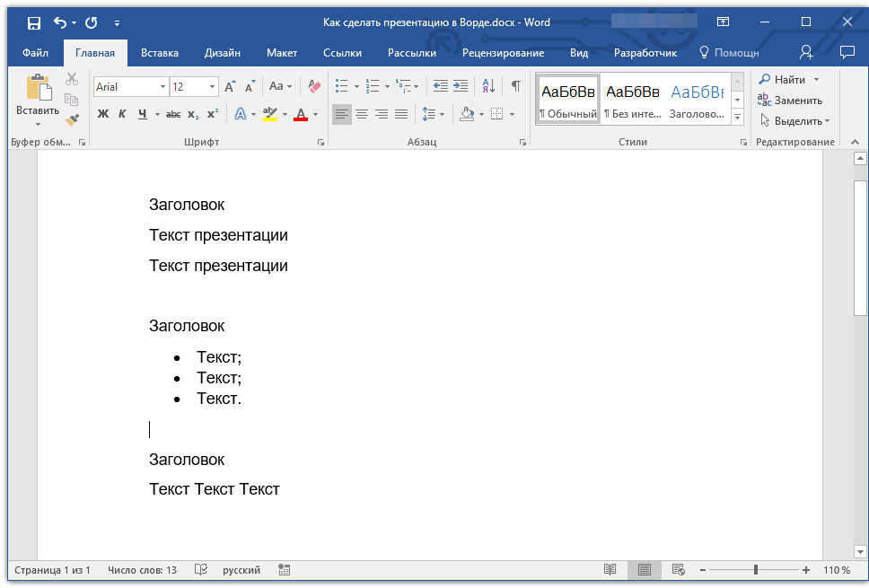
Task: Click the Clear Formatting eraser icon
Action: pos(314,86)
